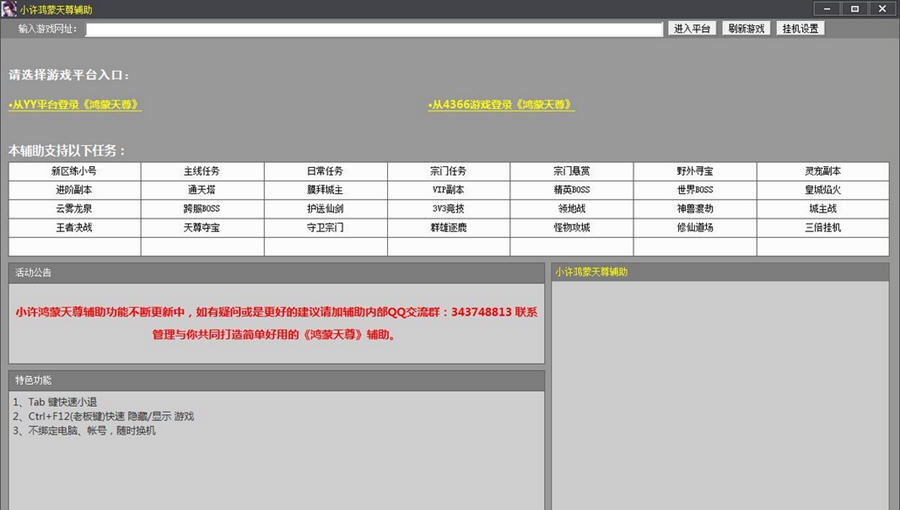Select the 宗门悬赏 task cell

pyautogui.click(x=572, y=171)
